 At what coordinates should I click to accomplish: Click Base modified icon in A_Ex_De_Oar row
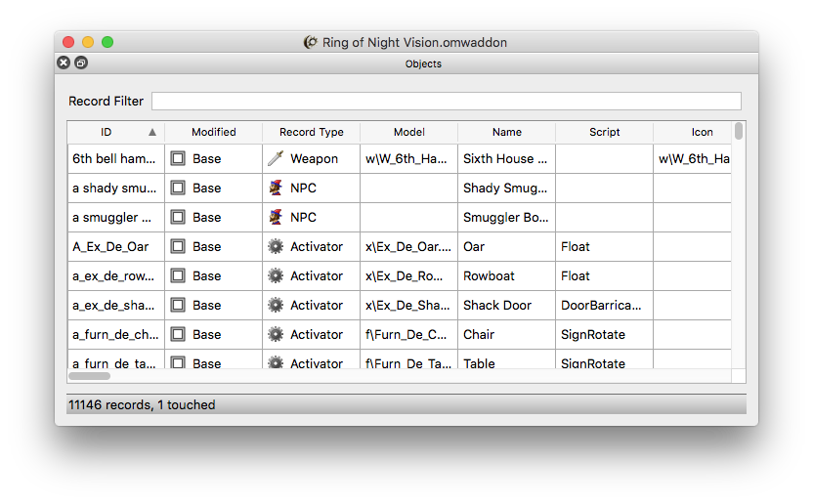pyautogui.click(x=178, y=246)
